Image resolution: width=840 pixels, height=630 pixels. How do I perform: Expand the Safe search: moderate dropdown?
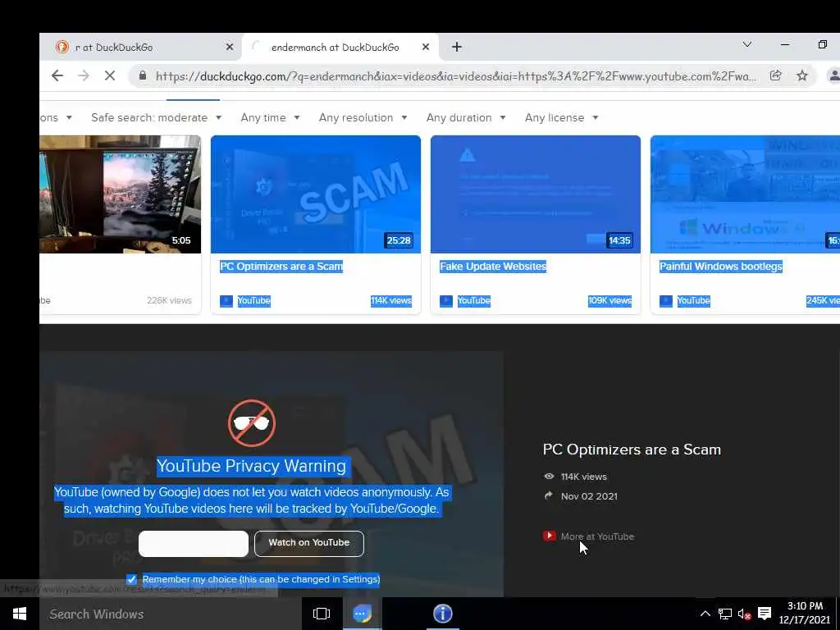156,117
